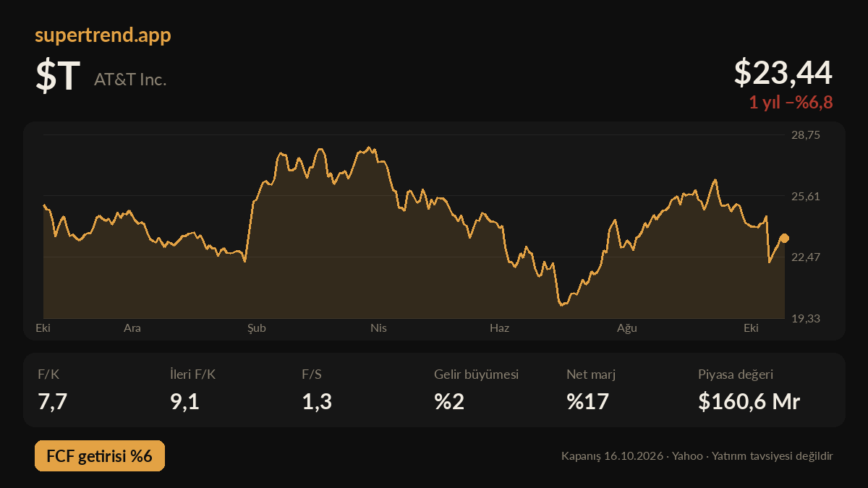Click the 19,33 y-axis label
This screenshot has width=868, height=488.
tap(805, 318)
